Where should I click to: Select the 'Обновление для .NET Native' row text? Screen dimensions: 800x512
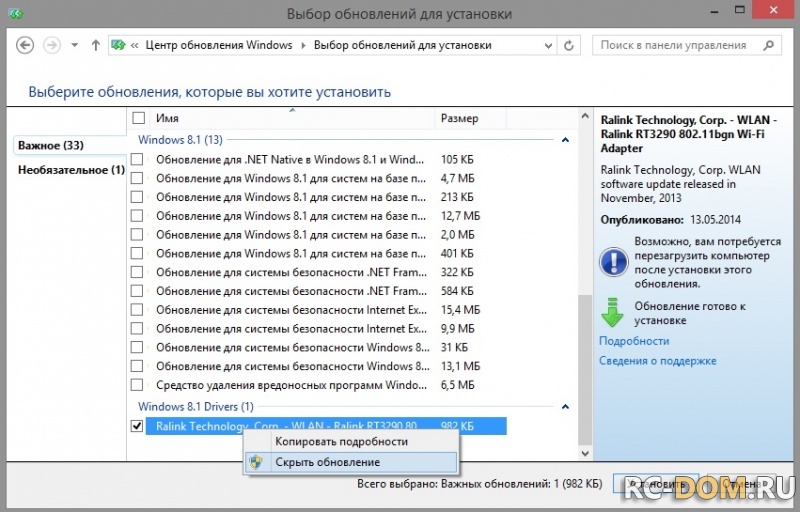pos(290,160)
